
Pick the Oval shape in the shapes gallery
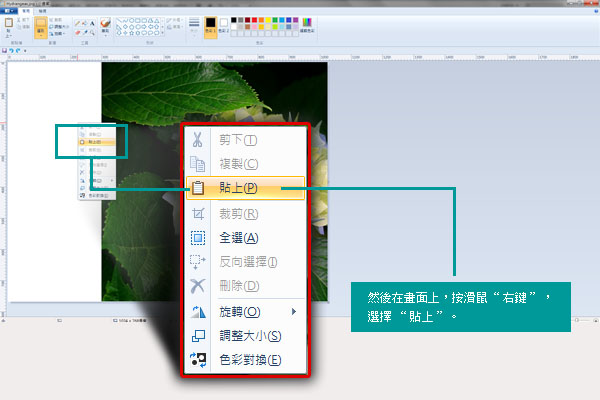(131, 20)
